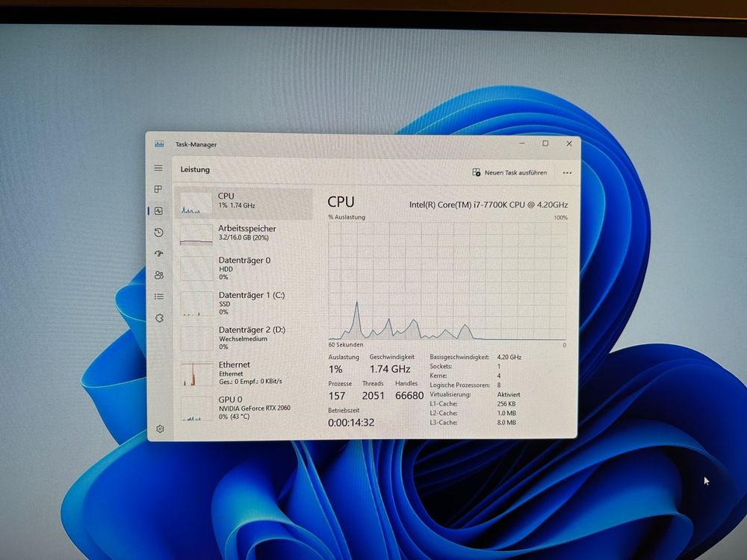Image resolution: width=747 pixels, height=560 pixels.
Task: Open the Dienste services puzzle icon
Action: 160,317
